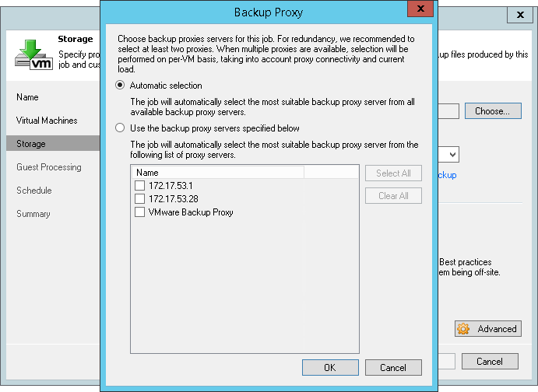The image size is (538, 392).
Task: Click the gear icon on Advanced button
Action: click(464, 329)
